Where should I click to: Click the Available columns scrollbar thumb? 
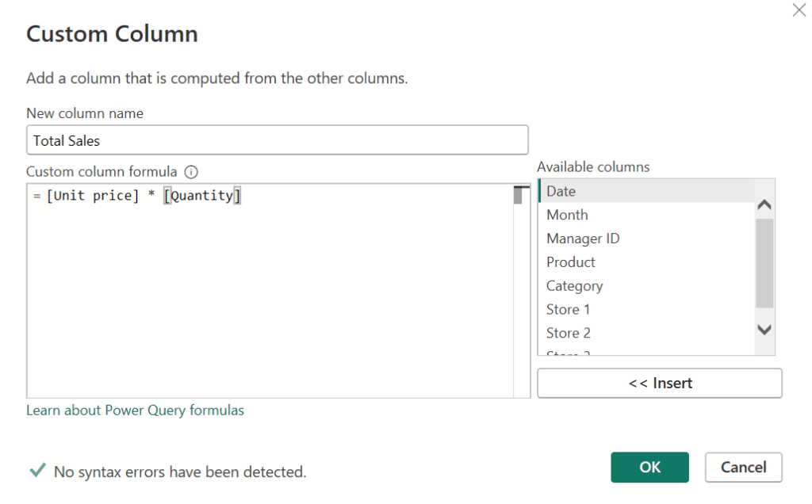(764, 262)
